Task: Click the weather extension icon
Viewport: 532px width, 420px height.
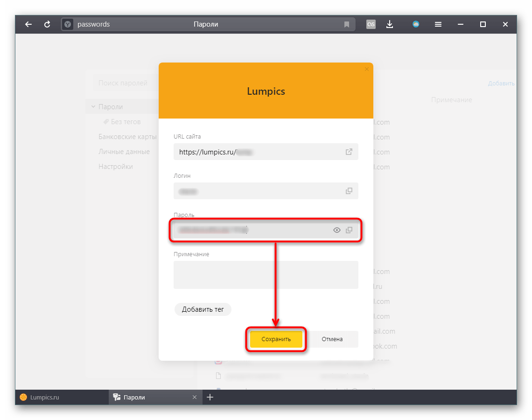Action: tap(416, 24)
